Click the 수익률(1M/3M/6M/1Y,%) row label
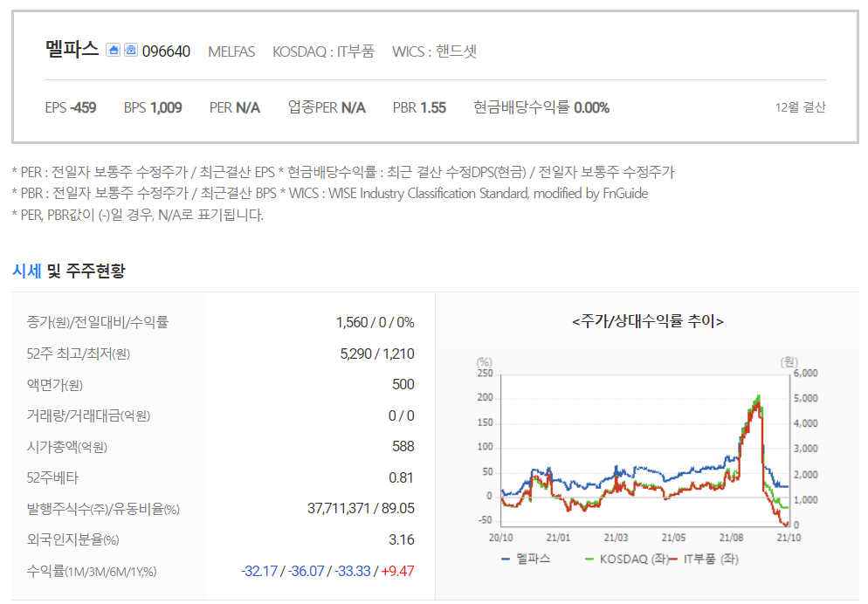Viewport: 868px width, 604px height. pos(92,572)
